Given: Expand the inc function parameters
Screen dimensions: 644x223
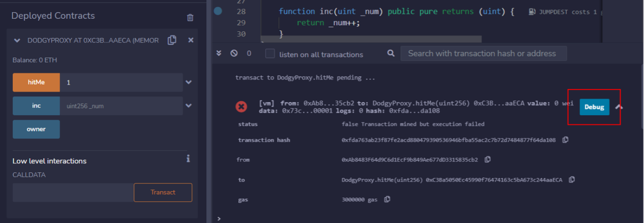Looking at the screenshot, I should (188, 106).
